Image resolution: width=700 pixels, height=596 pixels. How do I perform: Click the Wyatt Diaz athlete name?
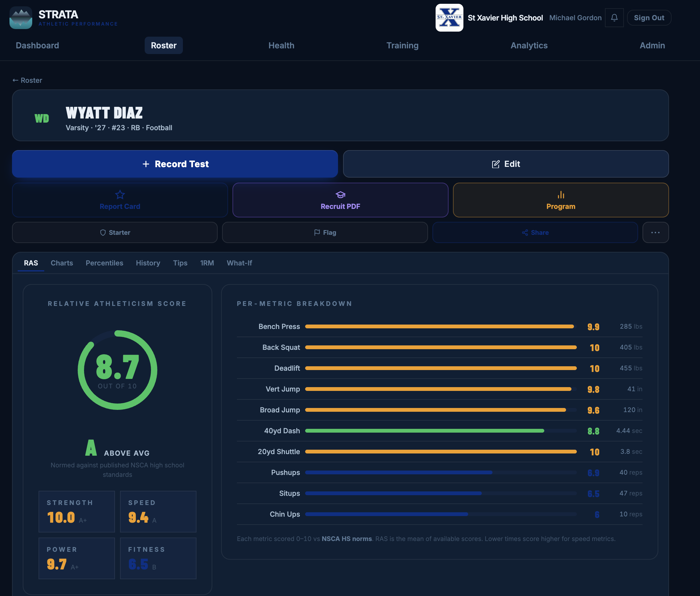[x=104, y=113]
